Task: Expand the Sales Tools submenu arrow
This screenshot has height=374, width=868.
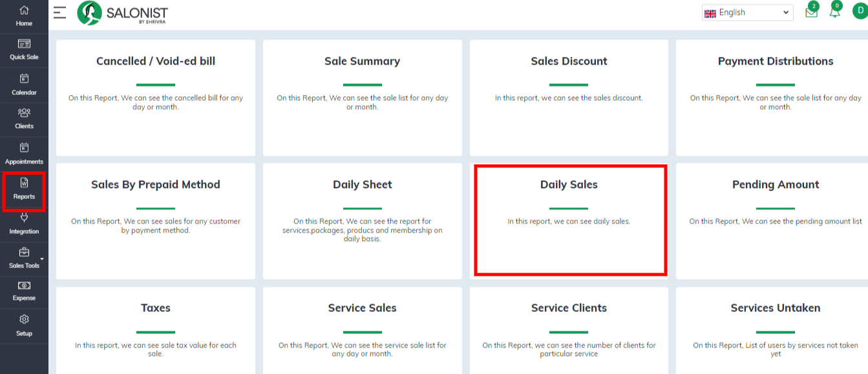Action: (42, 260)
